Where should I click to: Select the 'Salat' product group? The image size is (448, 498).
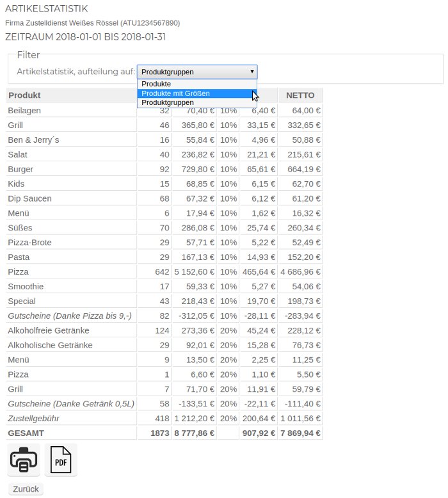click(17, 154)
